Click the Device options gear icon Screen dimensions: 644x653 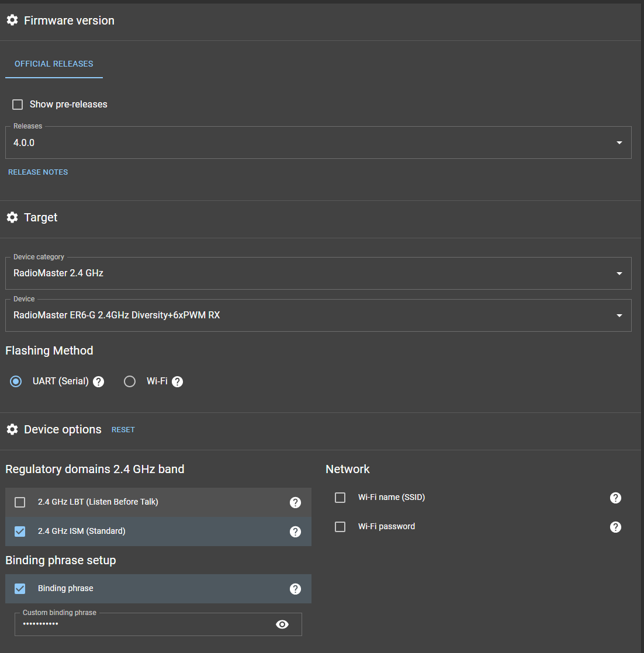pos(12,429)
